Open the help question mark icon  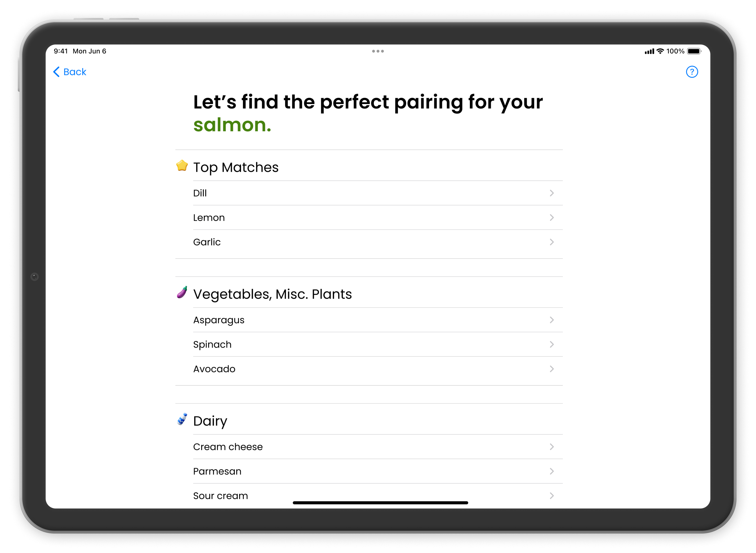pyautogui.click(x=692, y=72)
